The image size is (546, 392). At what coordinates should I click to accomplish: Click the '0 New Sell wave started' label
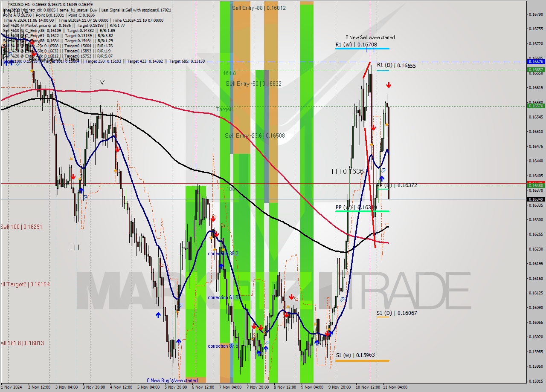coord(370,37)
